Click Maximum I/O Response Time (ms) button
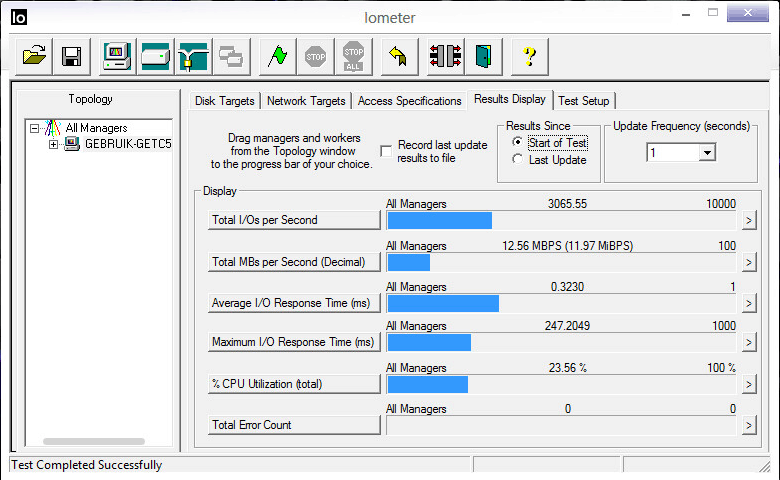This screenshot has height=480, width=780. click(294, 342)
